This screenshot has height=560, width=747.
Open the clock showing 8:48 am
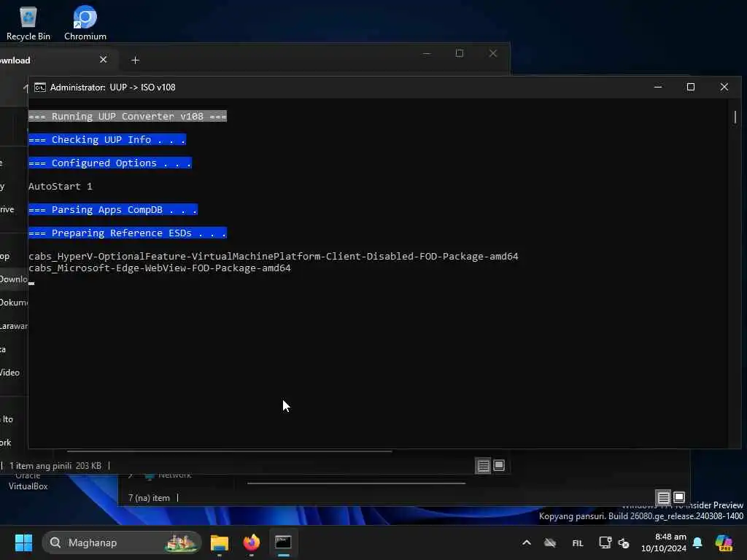[x=663, y=542]
